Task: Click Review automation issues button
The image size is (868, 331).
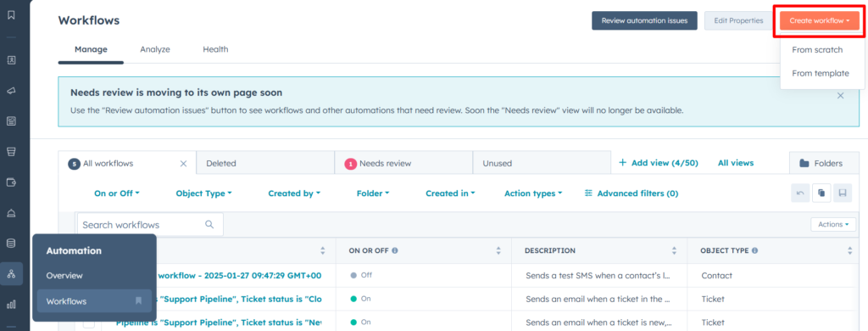Action: pos(644,20)
